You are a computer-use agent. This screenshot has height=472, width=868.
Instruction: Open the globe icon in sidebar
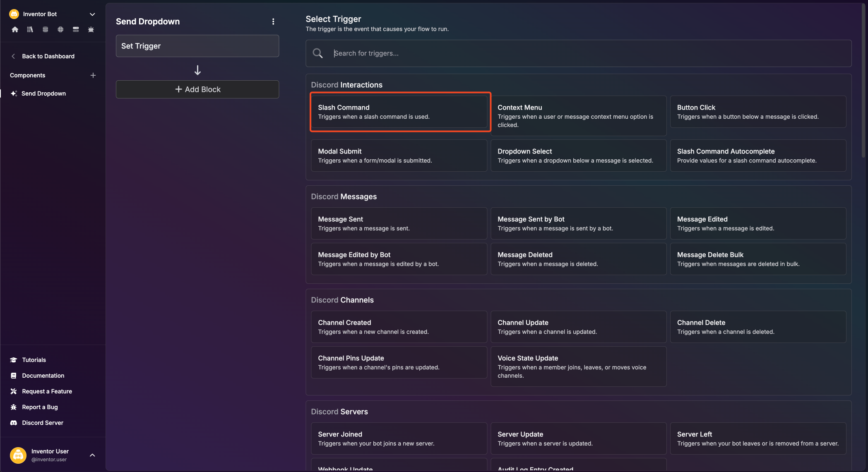coord(60,29)
